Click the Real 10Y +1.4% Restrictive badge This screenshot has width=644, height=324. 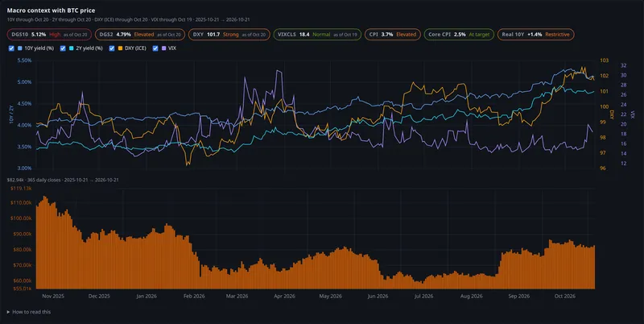[535, 35]
